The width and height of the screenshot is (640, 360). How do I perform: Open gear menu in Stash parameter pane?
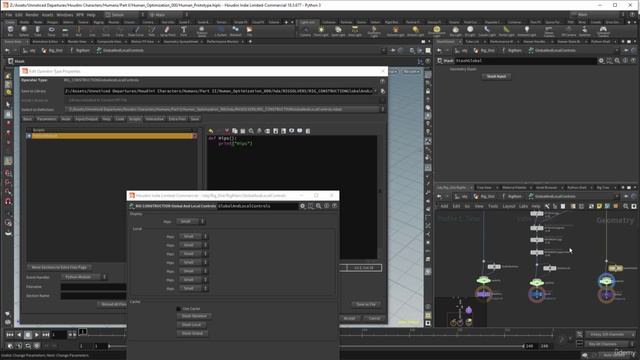(601, 60)
